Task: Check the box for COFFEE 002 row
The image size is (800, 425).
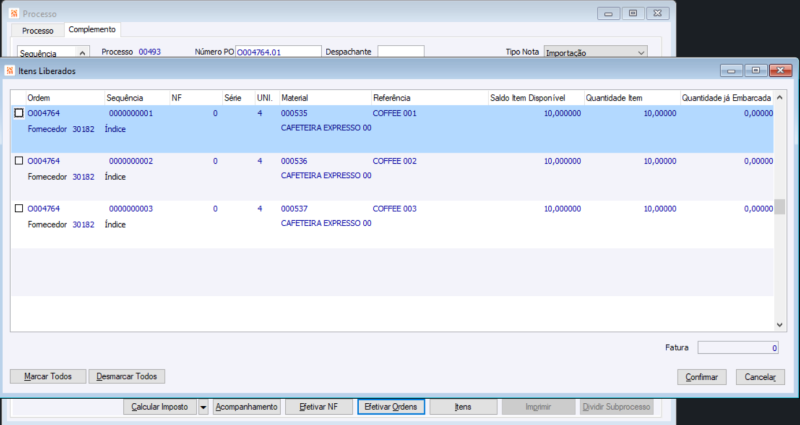Action: click(19, 161)
